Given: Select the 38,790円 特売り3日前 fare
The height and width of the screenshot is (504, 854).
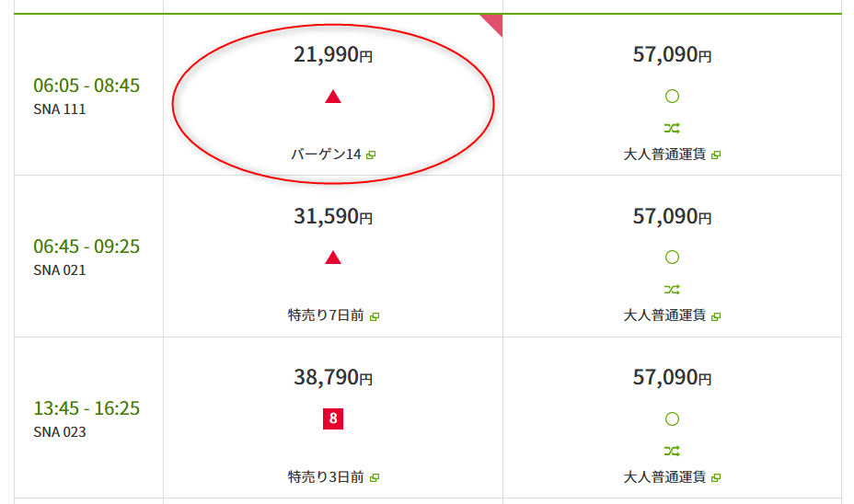Looking at the screenshot, I should pyautogui.click(x=333, y=418).
